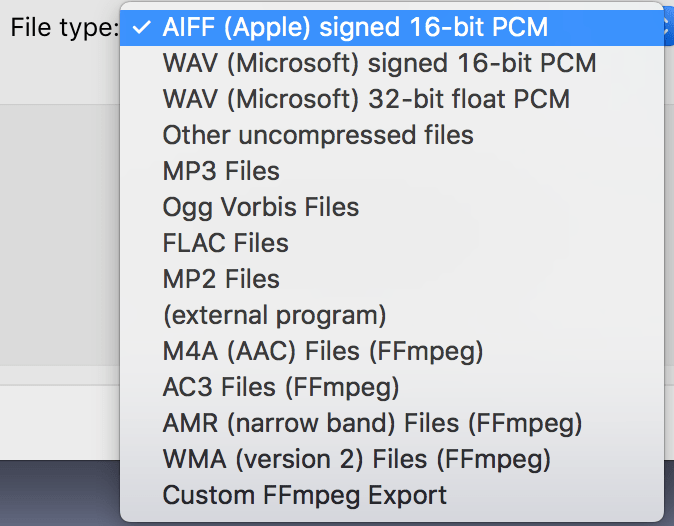The image size is (674, 526).
Task: Select Ogg Vorbis Files entry
Action: click(260, 207)
